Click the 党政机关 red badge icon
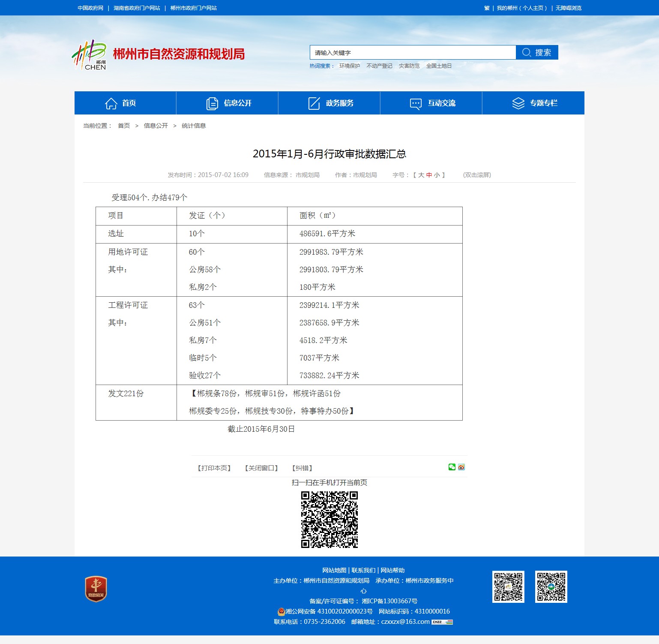 96,589
